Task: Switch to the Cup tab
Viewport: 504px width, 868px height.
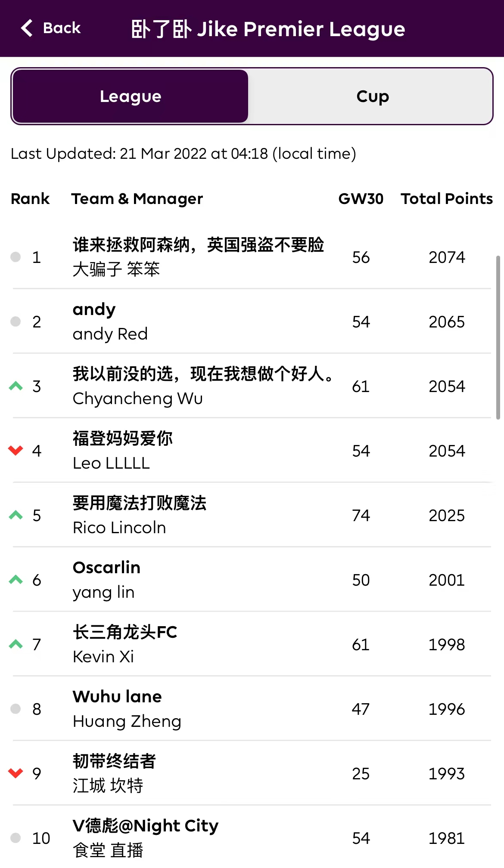Action: (x=372, y=96)
